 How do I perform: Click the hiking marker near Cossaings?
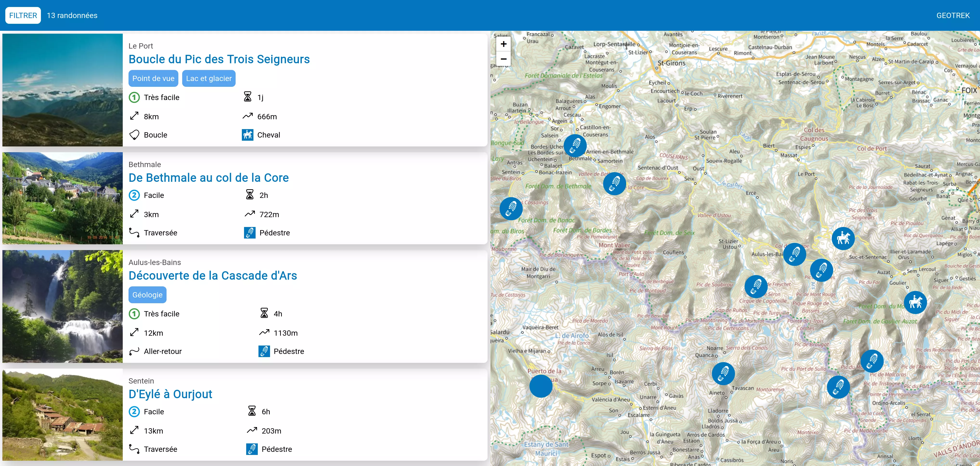[x=511, y=208]
